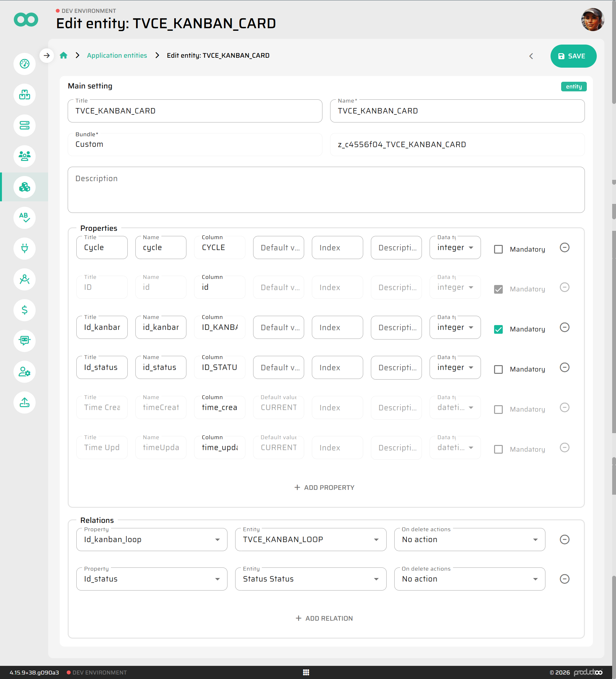Open Data type dropdown for Cycle property
616x679 pixels.
pyautogui.click(x=455, y=247)
